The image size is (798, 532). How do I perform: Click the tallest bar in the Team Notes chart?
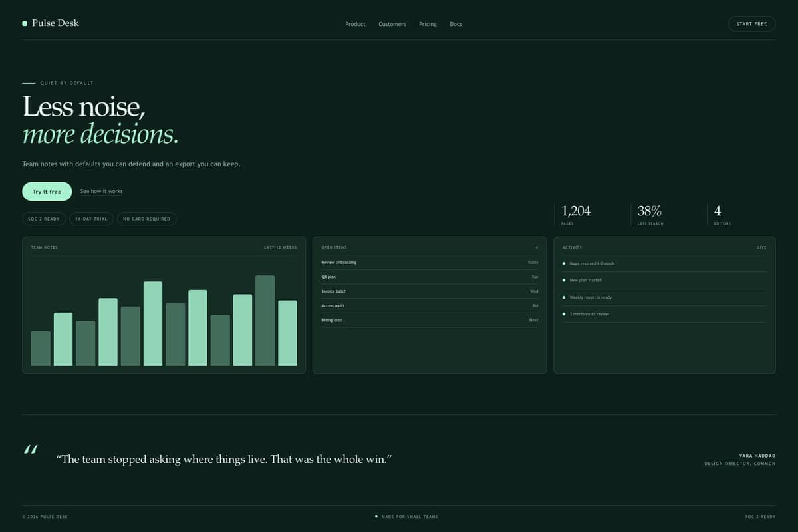pos(265,321)
